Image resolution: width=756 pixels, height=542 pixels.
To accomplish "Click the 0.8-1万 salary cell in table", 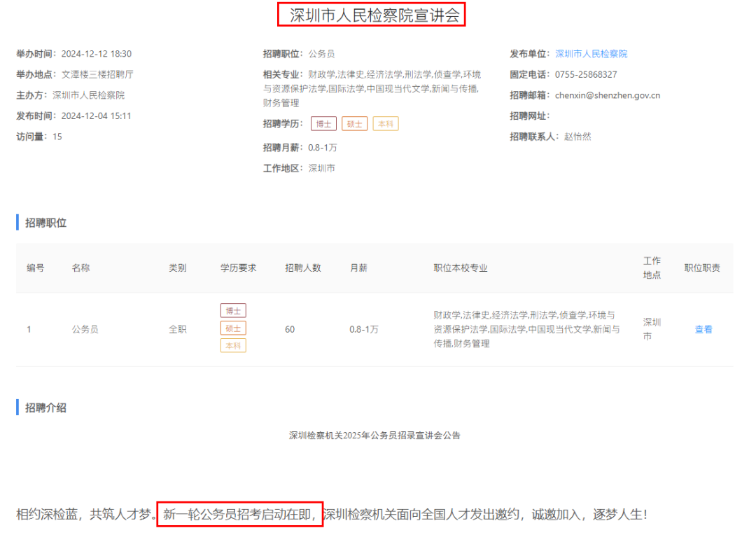I will 364,329.
